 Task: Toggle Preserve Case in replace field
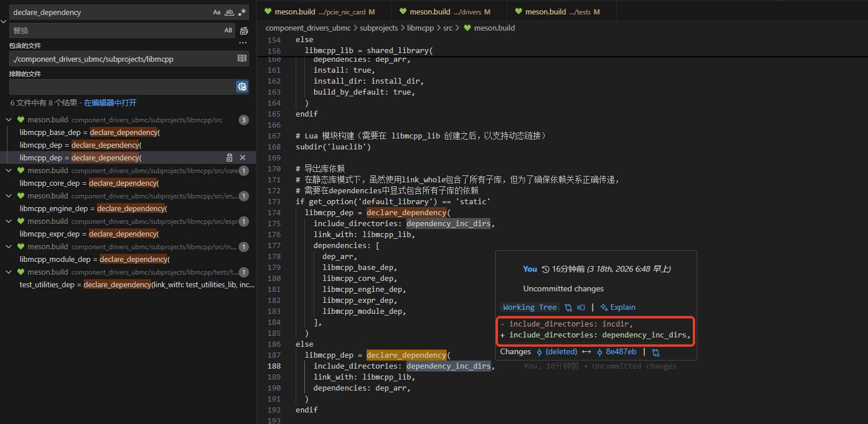(x=228, y=31)
